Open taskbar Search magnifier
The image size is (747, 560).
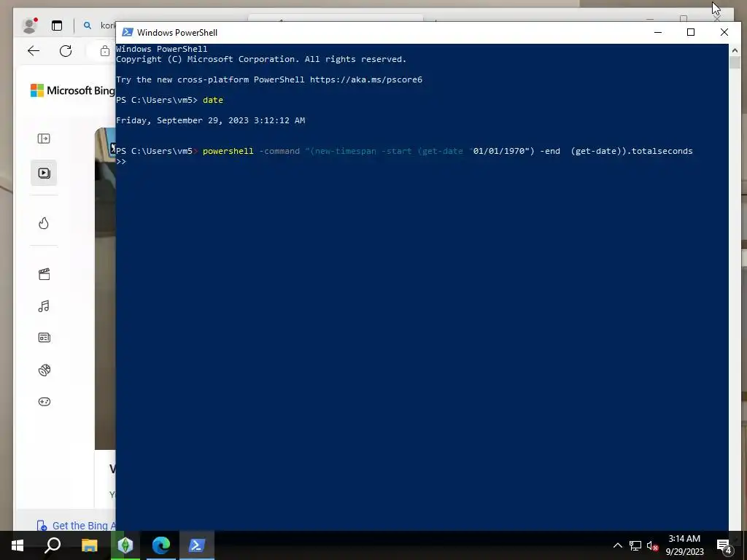(x=53, y=545)
